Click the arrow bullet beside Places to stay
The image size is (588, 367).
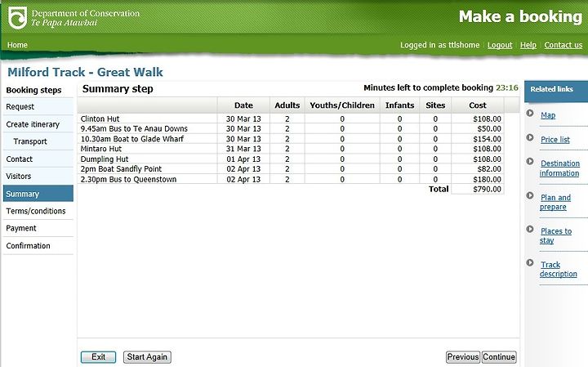(x=530, y=229)
